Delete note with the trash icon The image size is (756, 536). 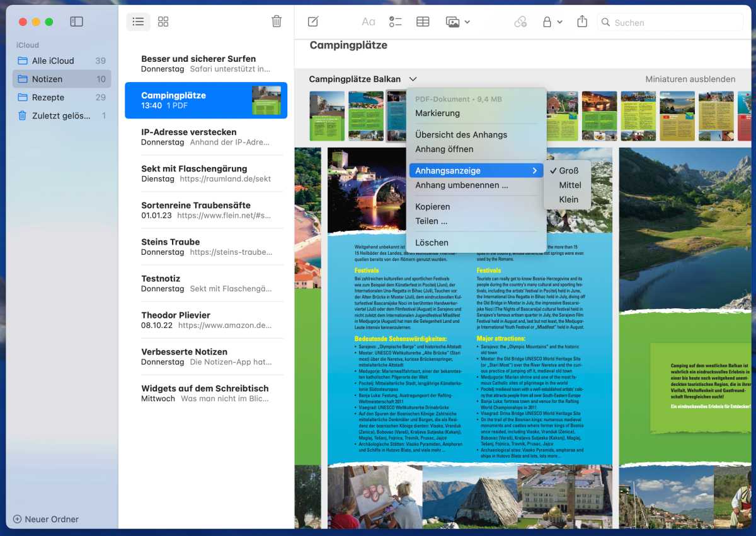click(277, 21)
